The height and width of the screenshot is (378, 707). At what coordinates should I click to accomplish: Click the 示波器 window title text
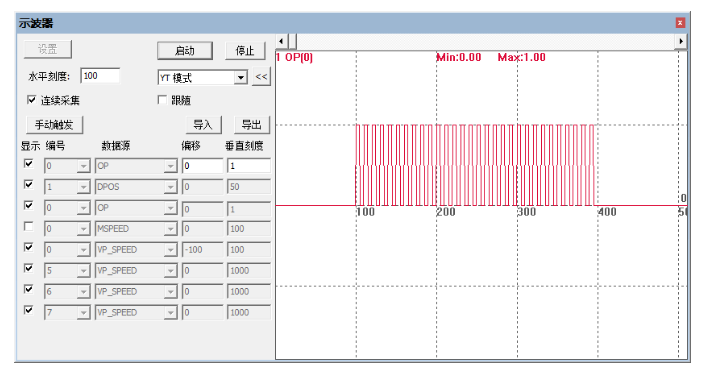pyautogui.click(x=36, y=23)
